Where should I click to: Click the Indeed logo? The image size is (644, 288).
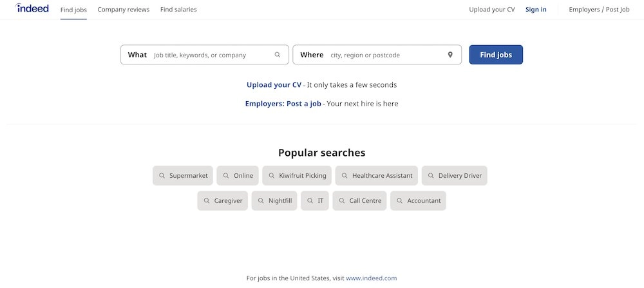point(32,8)
